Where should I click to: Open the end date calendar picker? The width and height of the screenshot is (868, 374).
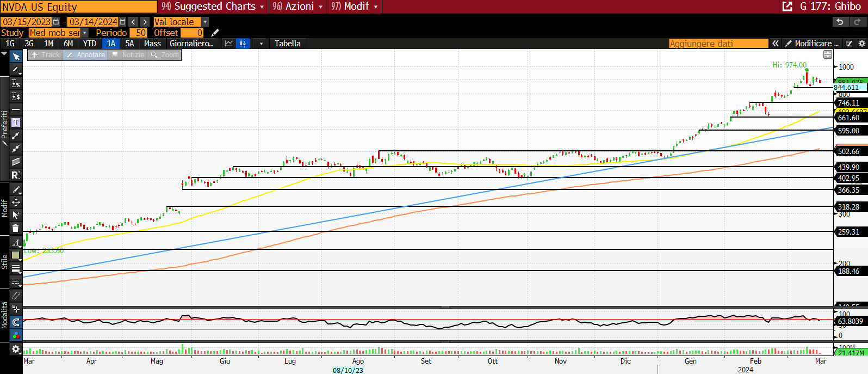point(122,22)
